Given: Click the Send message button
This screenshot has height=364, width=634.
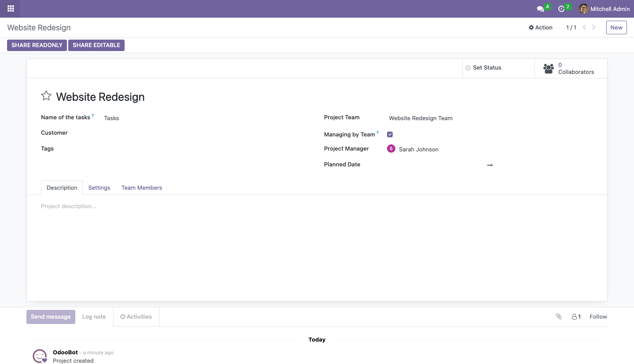Looking at the screenshot, I should 51,316.
